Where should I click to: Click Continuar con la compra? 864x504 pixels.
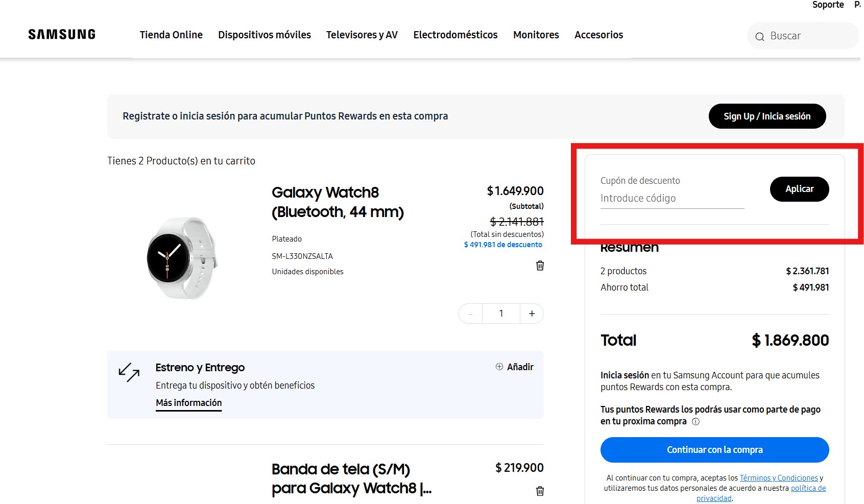[714, 450]
